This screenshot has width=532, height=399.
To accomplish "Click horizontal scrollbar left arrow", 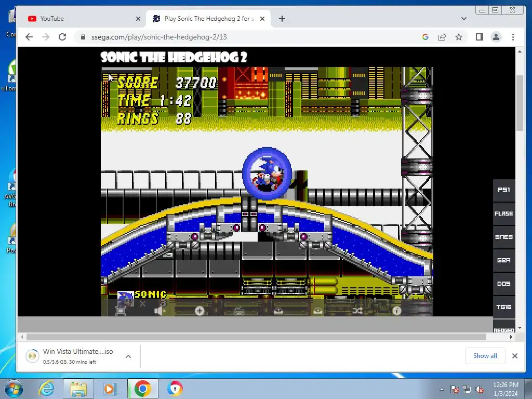I will click(22, 337).
